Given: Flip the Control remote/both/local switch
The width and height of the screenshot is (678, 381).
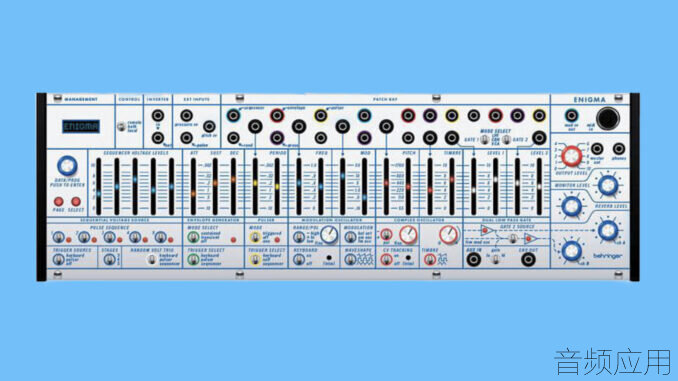Looking at the screenshot, I should [x=121, y=126].
